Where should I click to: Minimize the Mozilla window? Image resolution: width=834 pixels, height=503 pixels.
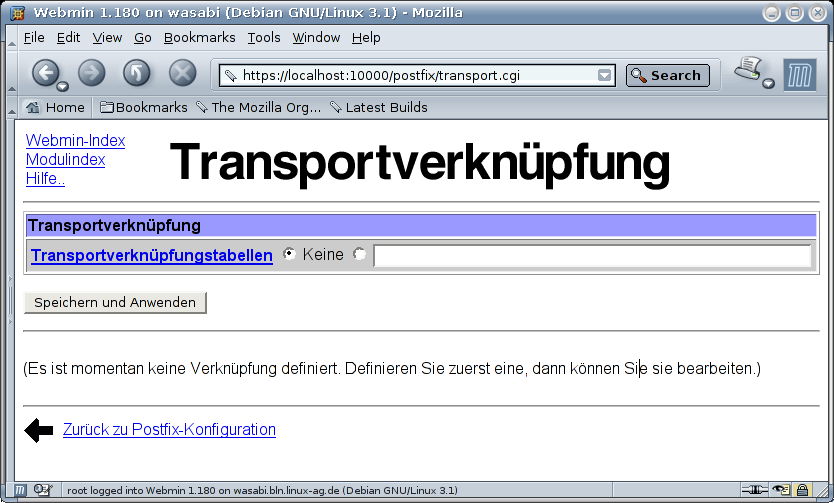tap(771, 13)
